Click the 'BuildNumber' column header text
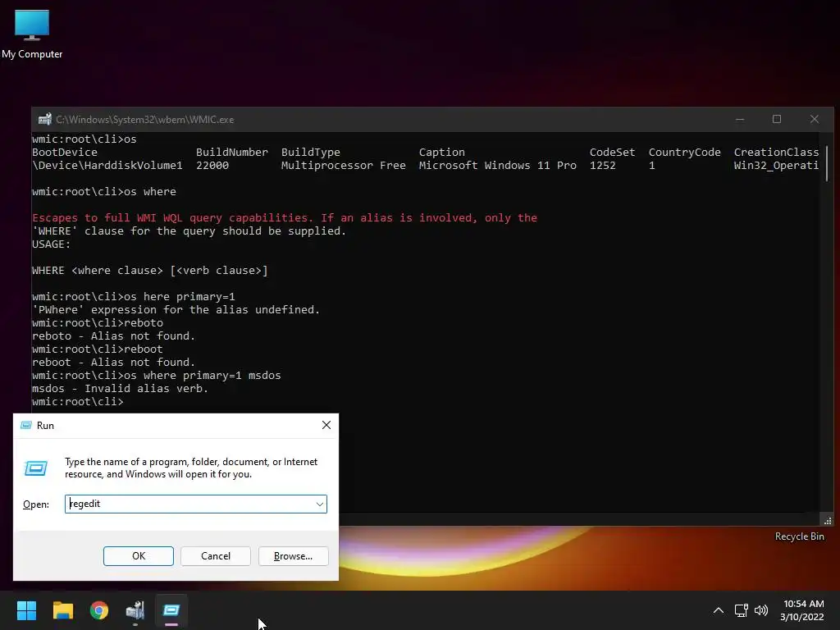 pyautogui.click(x=232, y=152)
